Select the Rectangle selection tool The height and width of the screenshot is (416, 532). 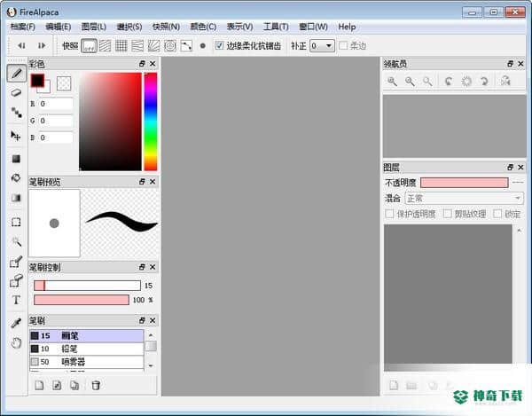(16, 223)
